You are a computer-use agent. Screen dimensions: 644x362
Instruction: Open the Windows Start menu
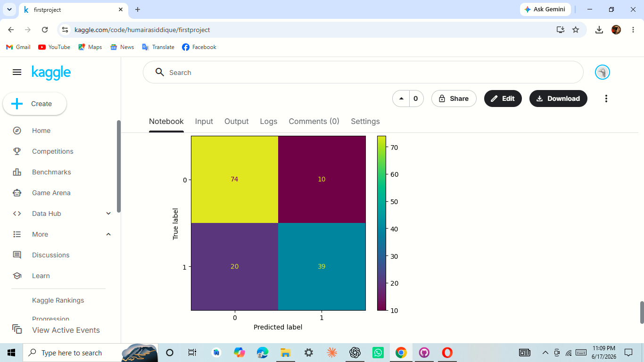tap(11, 353)
